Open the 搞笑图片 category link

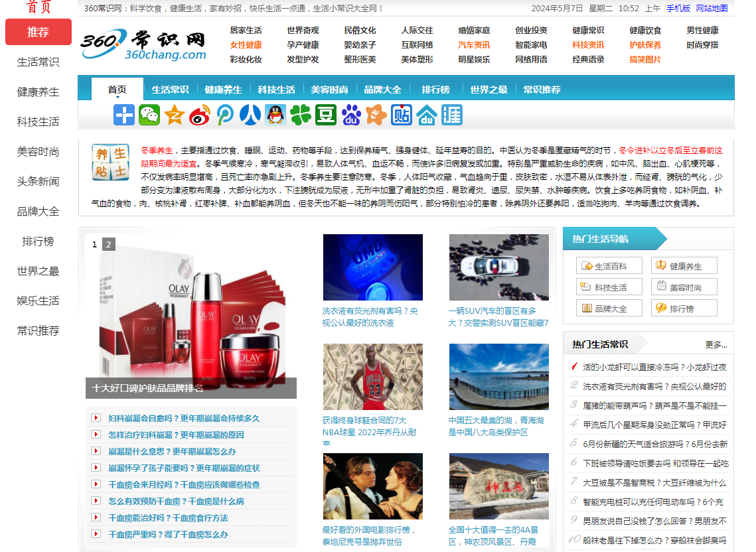[645, 60]
